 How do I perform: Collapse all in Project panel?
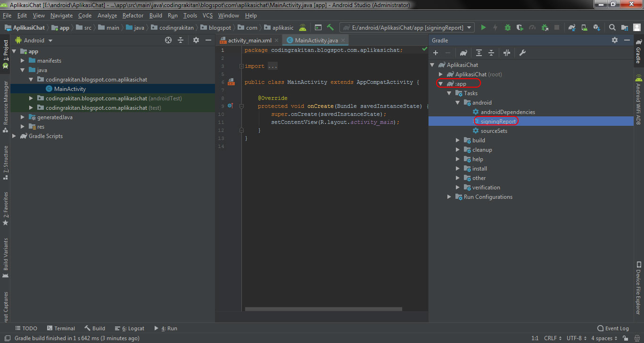(x=181, y=41)
